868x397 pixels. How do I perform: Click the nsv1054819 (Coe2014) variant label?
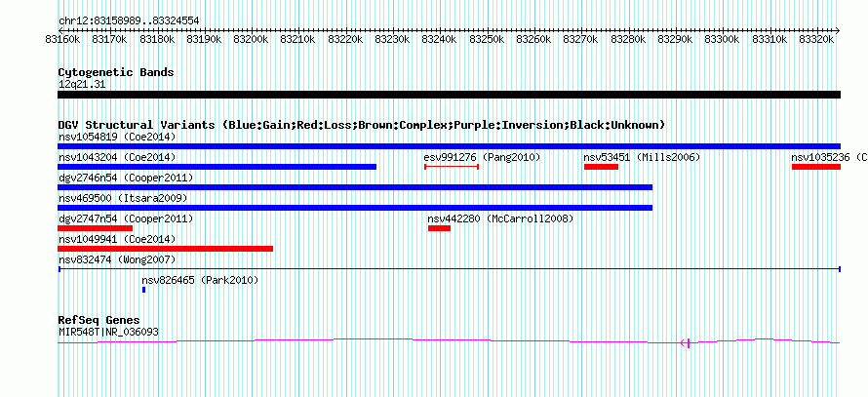[117, 137]
